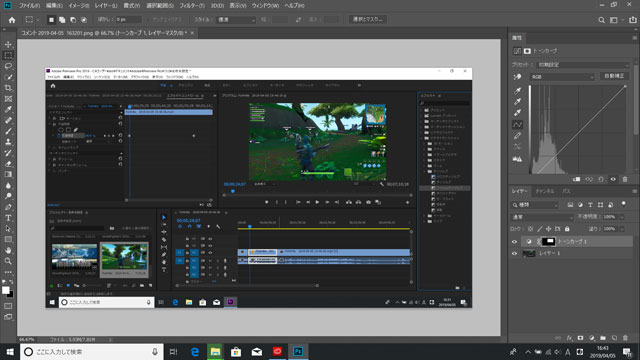Image resolution: width=640 pixels, height=360 pixels.
Task: Select the Clone Stamp tool
Action: [x=8, y=142]
